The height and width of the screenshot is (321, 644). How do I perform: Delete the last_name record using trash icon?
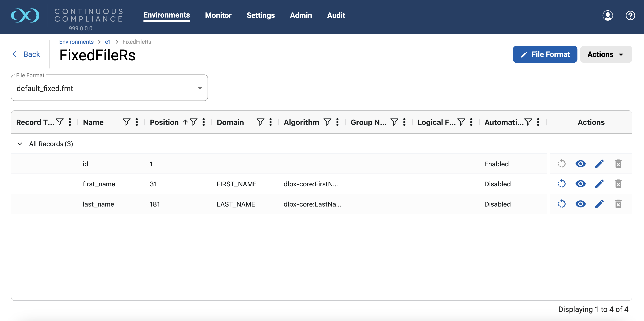point(619,204)
